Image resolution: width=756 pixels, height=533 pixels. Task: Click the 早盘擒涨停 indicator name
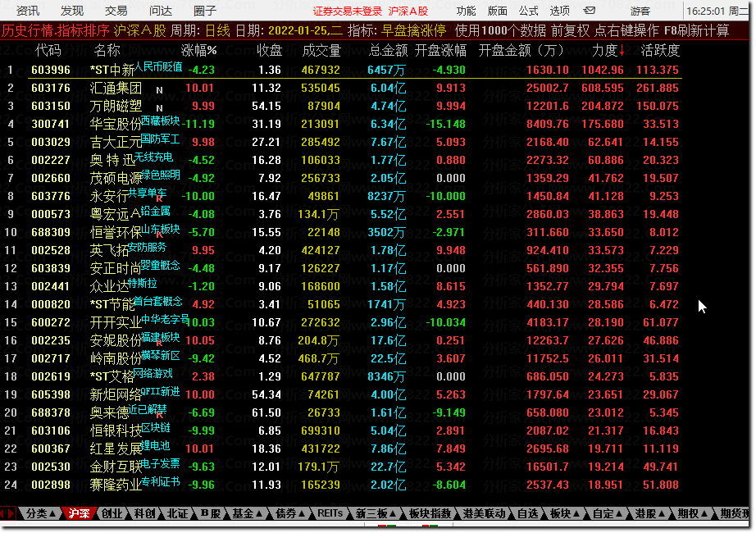coord(414,31)
